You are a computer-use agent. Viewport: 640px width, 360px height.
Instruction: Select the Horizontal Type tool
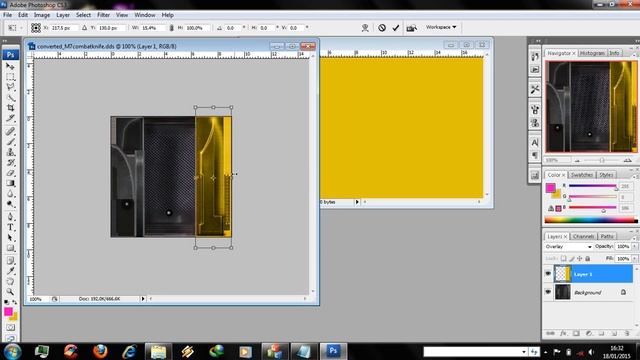pos(11,227)
